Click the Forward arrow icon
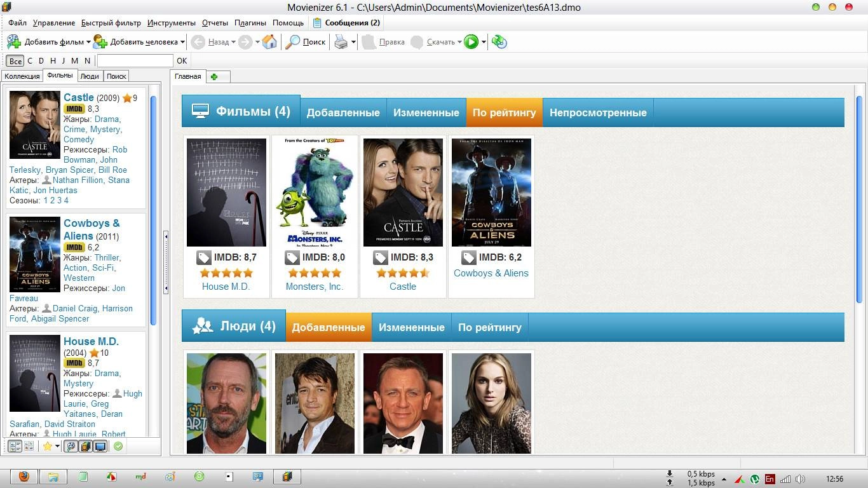 (245, 42)
